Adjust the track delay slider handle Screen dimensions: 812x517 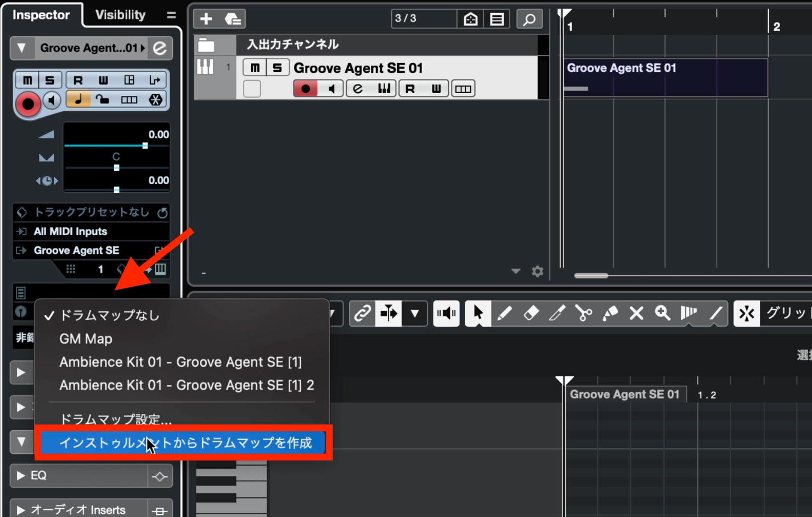click(116, 190)
